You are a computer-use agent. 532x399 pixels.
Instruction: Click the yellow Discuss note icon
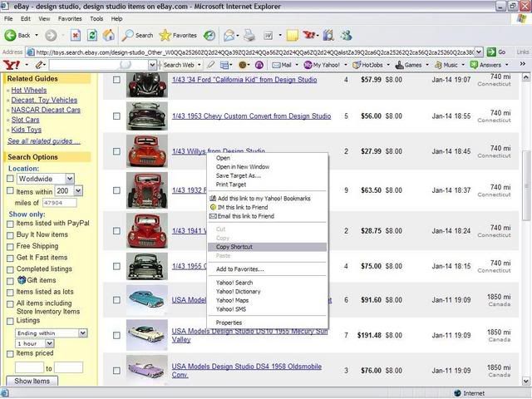(x=292, y=35)
